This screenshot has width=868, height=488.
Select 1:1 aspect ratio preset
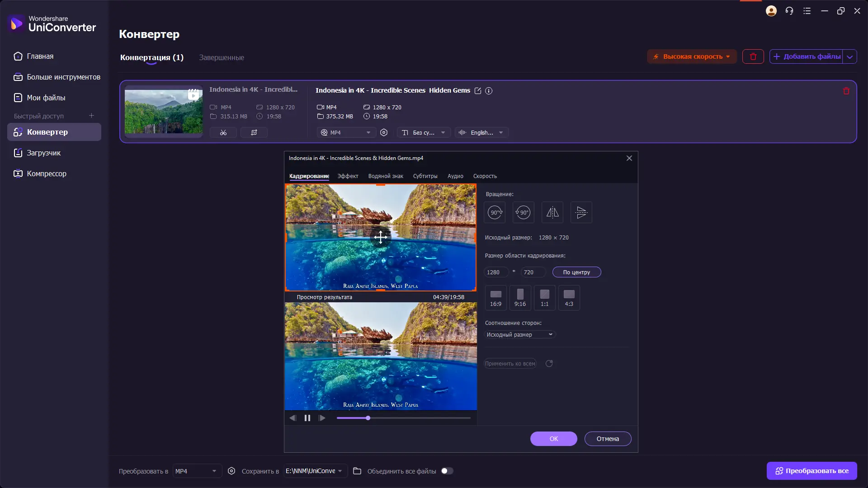545,298
